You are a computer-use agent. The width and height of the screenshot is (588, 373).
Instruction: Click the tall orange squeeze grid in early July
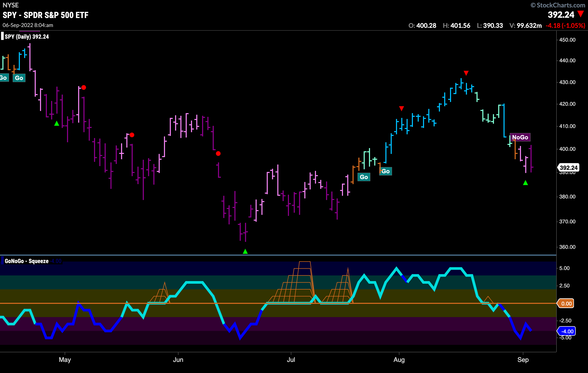291,282
